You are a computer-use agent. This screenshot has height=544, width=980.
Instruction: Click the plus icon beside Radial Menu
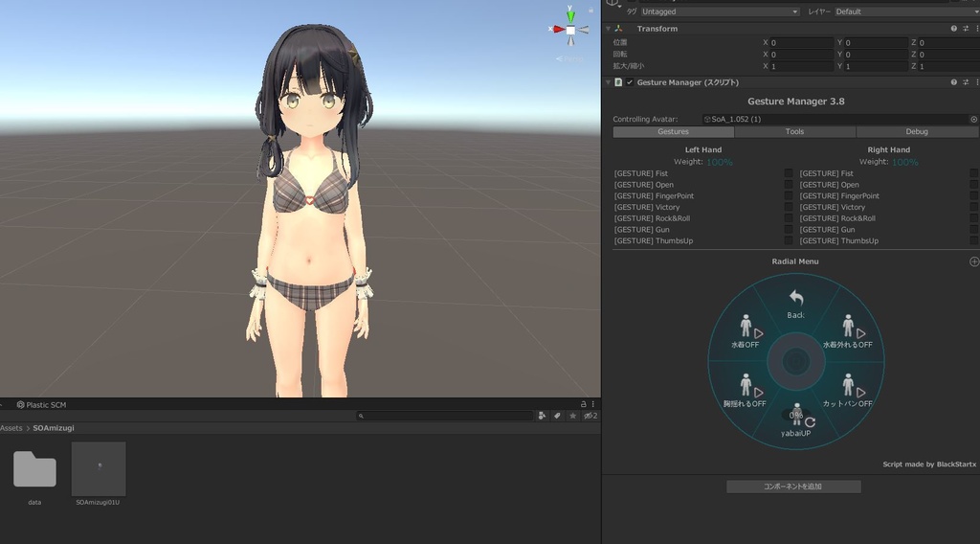pyautogui.click(x=974, y=262)
